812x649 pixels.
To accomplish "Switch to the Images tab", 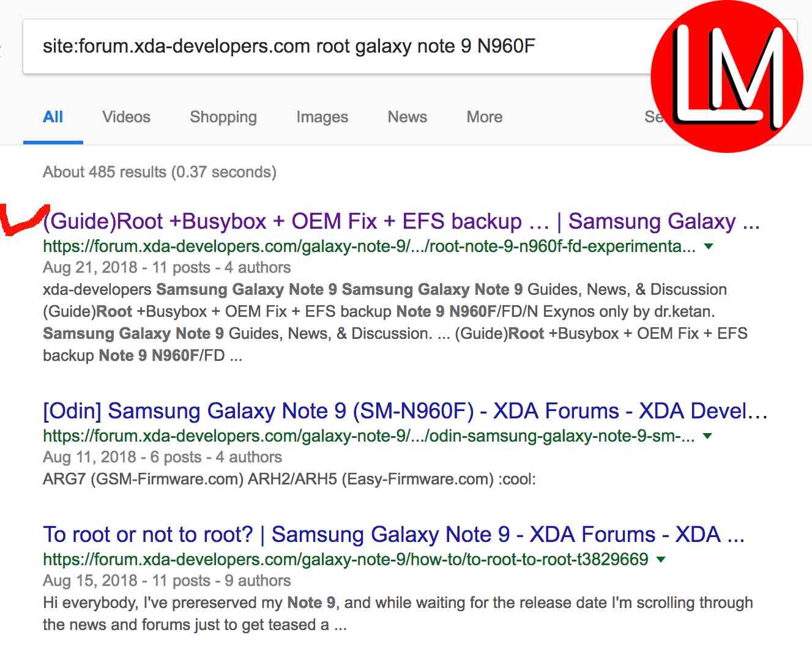I will point(322,117).
